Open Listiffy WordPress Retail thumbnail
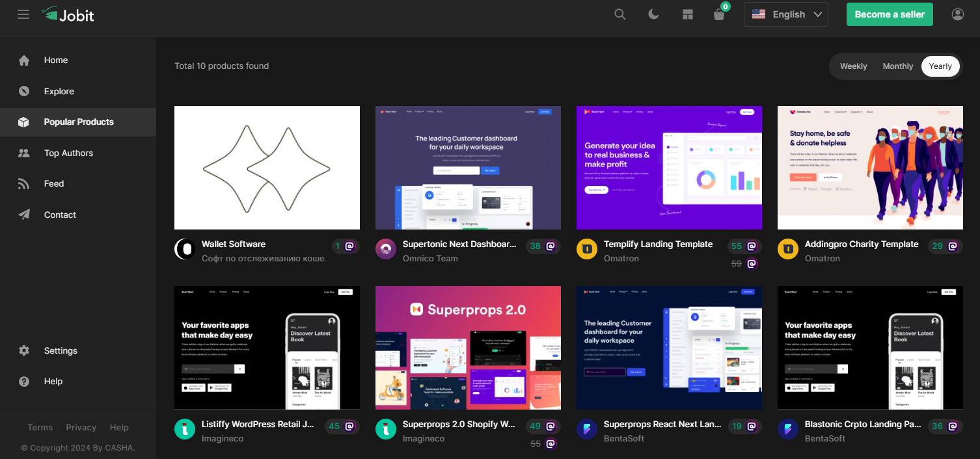 click(x=267, y=348)
